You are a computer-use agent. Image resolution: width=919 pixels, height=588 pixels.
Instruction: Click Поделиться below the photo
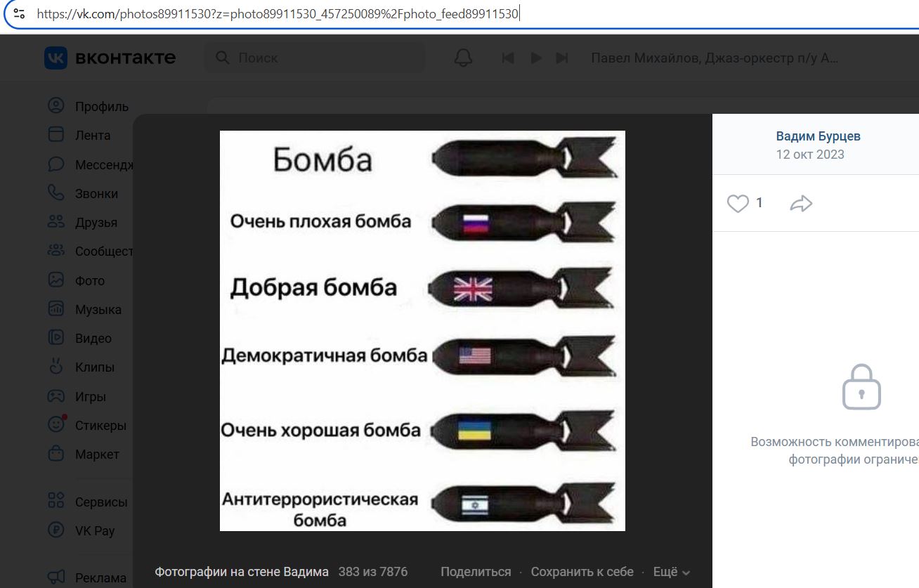pos(476,572)
